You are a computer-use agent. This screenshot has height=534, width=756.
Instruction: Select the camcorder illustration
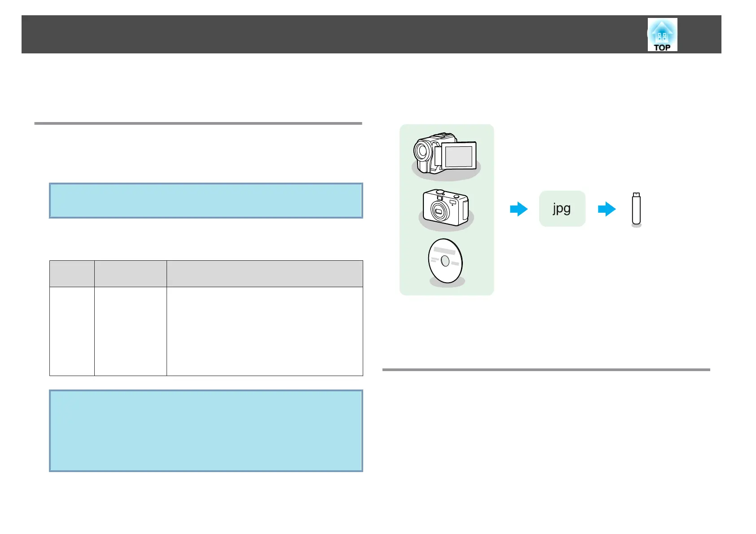click(446, 155)
